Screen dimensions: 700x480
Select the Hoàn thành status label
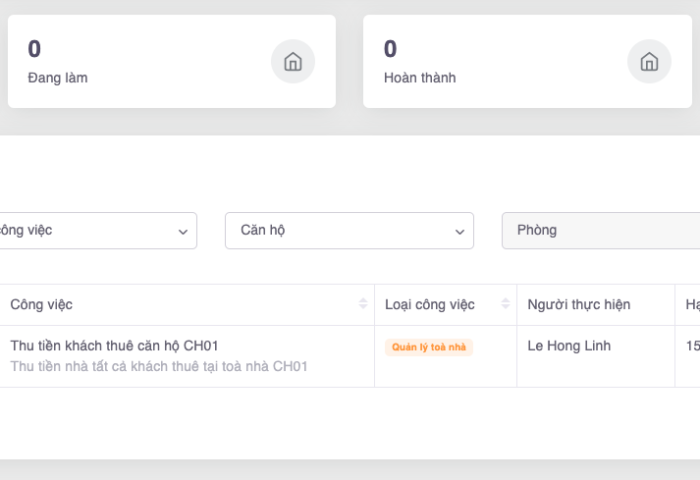420,77
